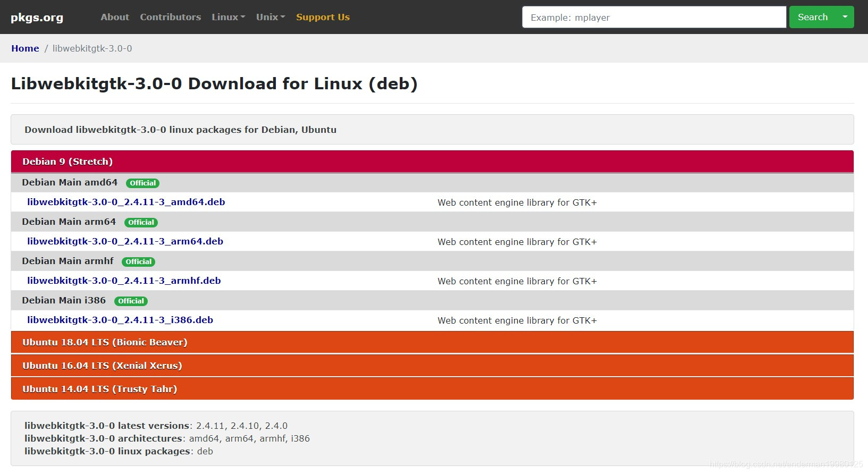The height and width of the screenshot is (474, 868).
Task: Open the Contributors page
Action: (x=171, y=17)
